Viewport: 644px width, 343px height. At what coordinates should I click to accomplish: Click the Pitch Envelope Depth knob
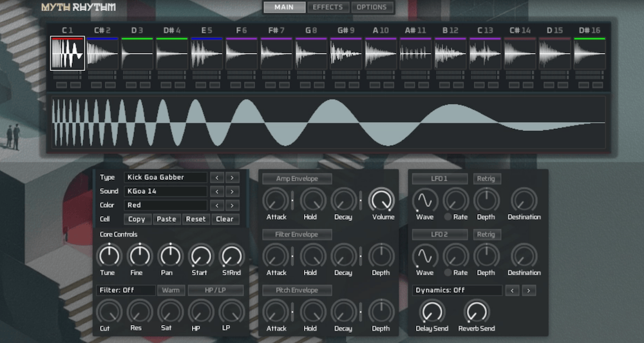tap(381, 311)
